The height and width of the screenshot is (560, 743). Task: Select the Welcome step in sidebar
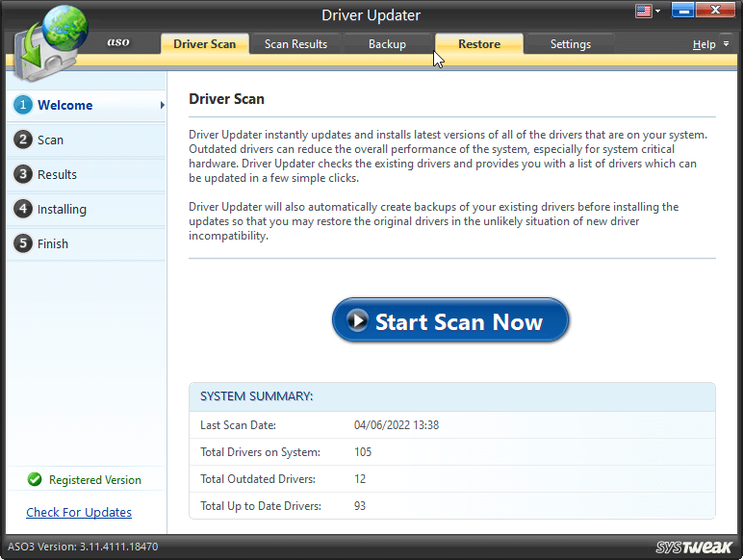(87, 105)
